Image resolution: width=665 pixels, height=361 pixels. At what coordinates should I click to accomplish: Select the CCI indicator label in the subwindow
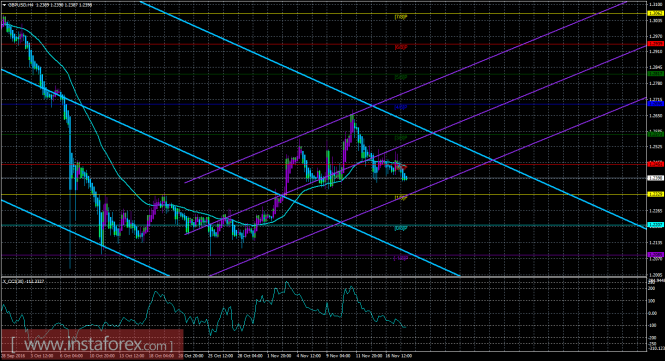click(x=24, y=281)
